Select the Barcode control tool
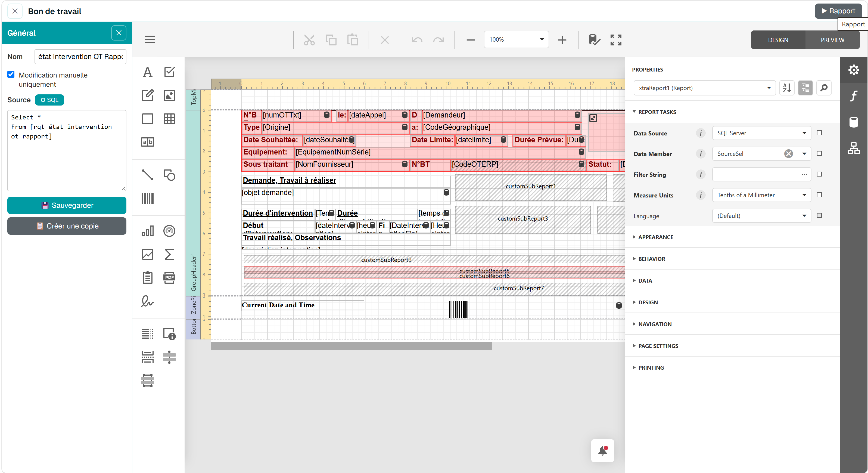The image size is (868, 473). point(147,198)
